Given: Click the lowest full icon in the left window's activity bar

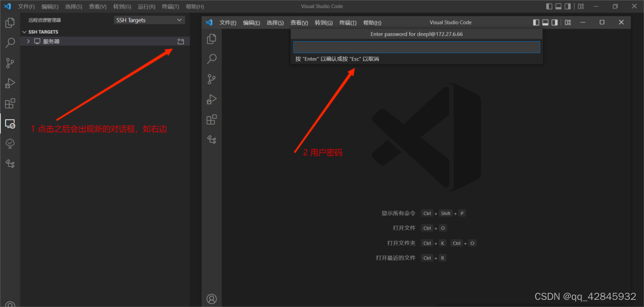Looking at the screenshot, I should click(10, 164).
